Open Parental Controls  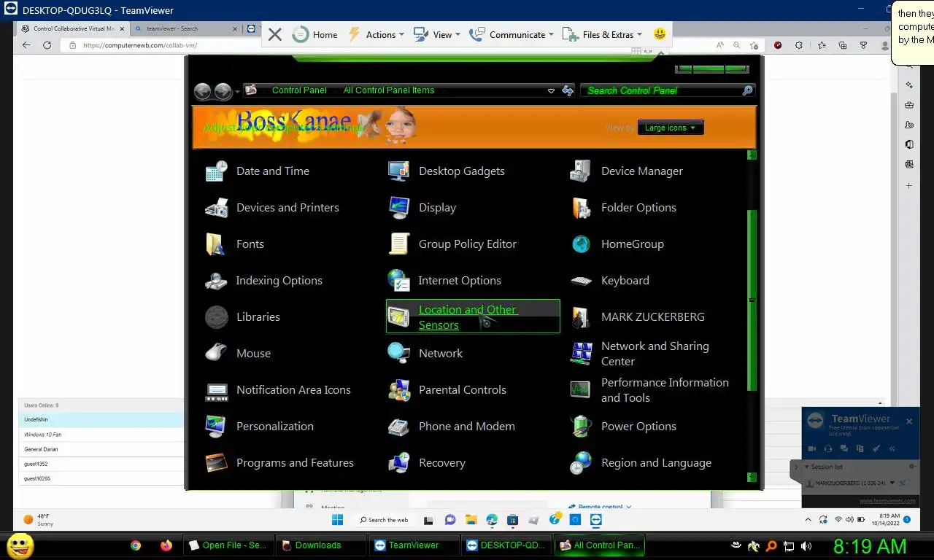click(447, 390)
